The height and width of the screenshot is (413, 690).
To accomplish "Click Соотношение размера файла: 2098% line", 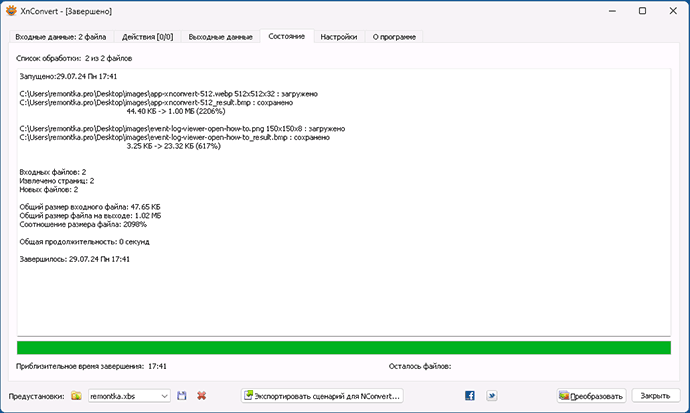I will coord(83,224).
